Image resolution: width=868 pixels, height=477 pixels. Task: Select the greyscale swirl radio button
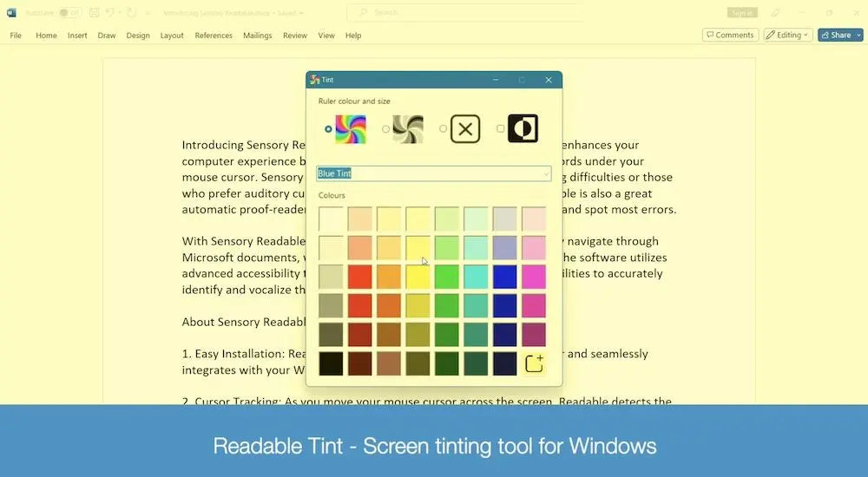385,129
